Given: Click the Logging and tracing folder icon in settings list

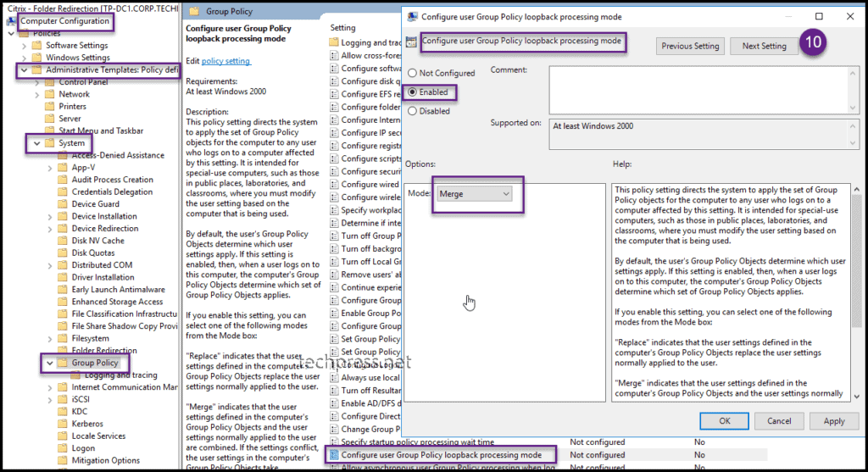Looking at the screenshot, I should click(x=334, y=42).
